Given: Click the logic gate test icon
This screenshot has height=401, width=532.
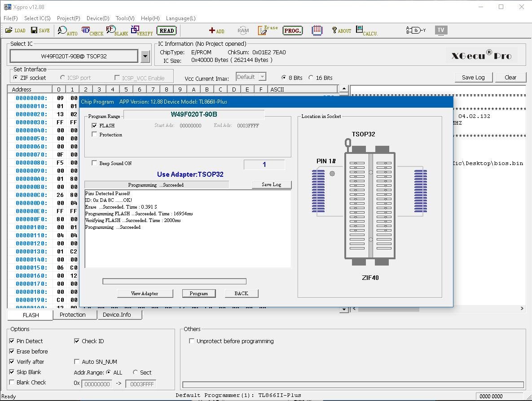Looking at the screenshot, I should (416, 31).
